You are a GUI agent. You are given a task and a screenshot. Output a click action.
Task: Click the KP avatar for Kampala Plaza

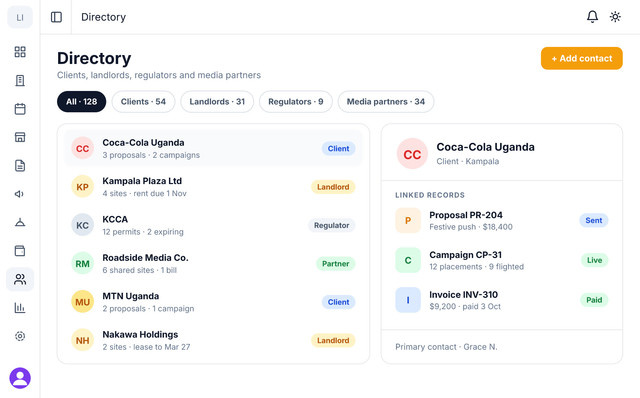pos(82,187)
